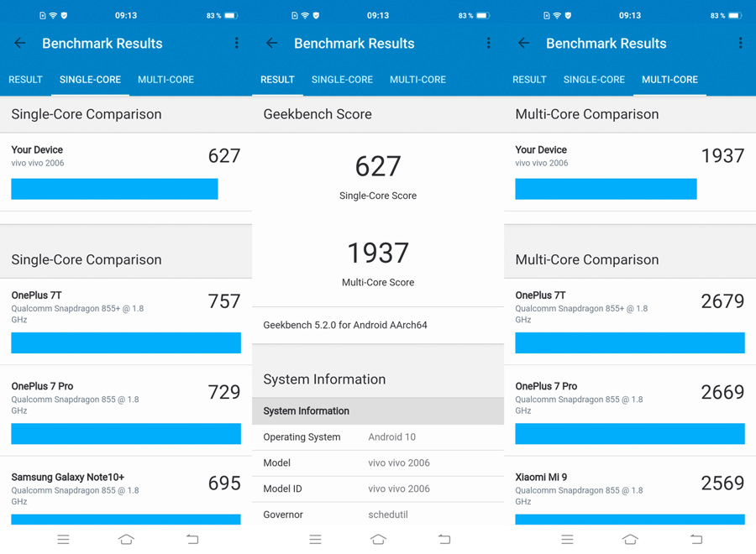This screenshot has width=756, height=554.
Task: Tap back arrow in the Geekbench Score screen
Action: (x=272, y=44)
